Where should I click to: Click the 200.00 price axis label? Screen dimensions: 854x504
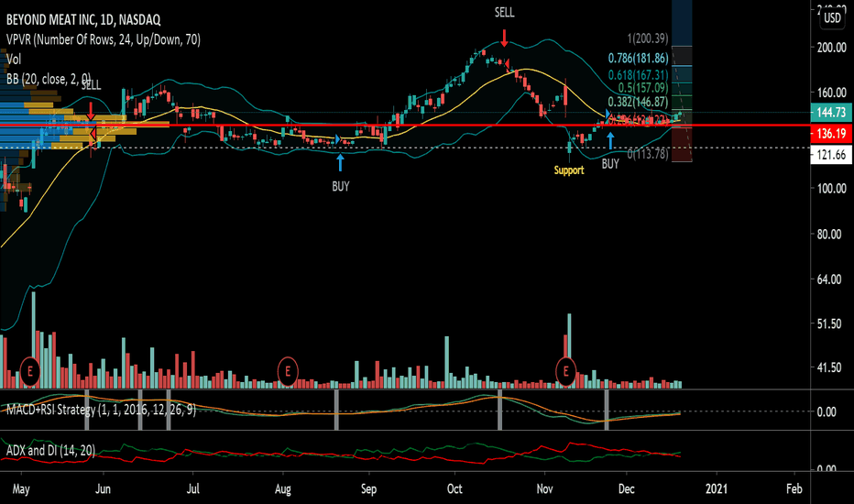click(832, 48)
